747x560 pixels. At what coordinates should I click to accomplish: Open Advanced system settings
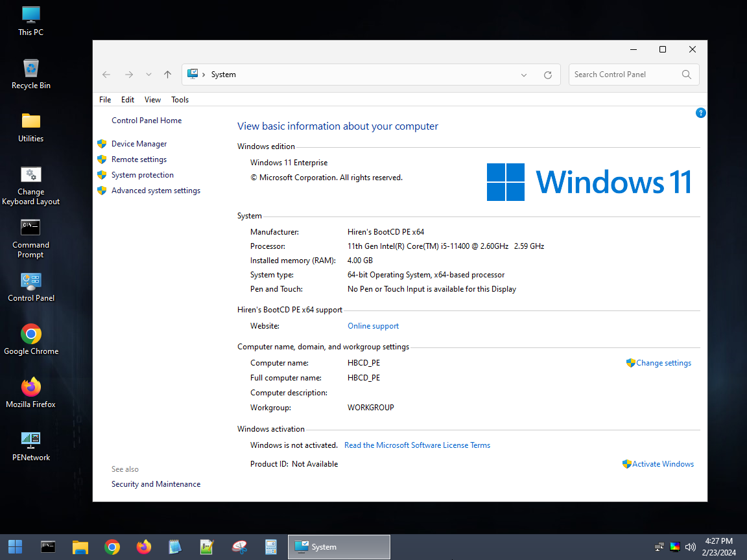(x=156, y=191)
